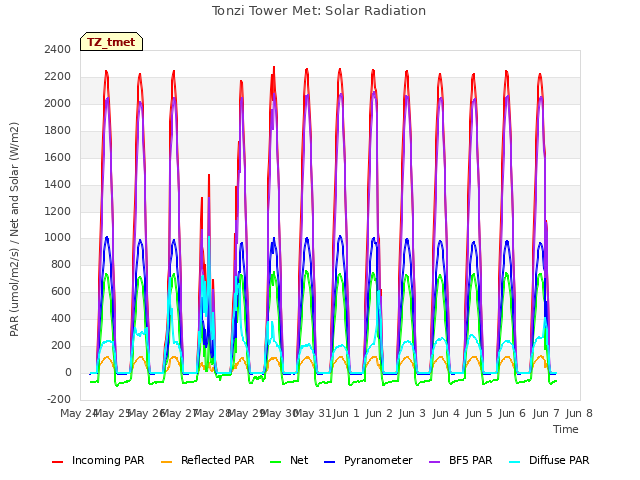This screenshot has height=480, width=640.
Task: Click the Time x-axis title
Action: [x=566, y=429]
